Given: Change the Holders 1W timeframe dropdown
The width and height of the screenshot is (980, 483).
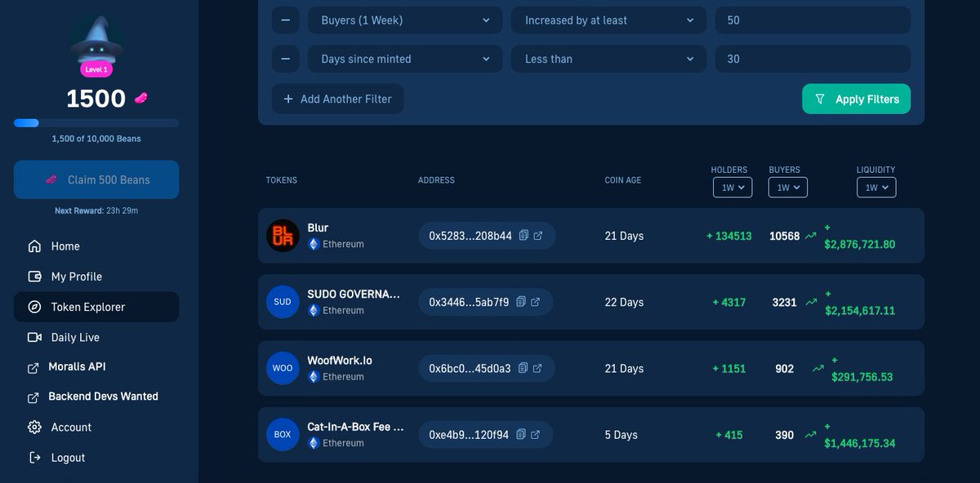Looking at the screenshot, I should pyautogui.click(x=732, y=188).
